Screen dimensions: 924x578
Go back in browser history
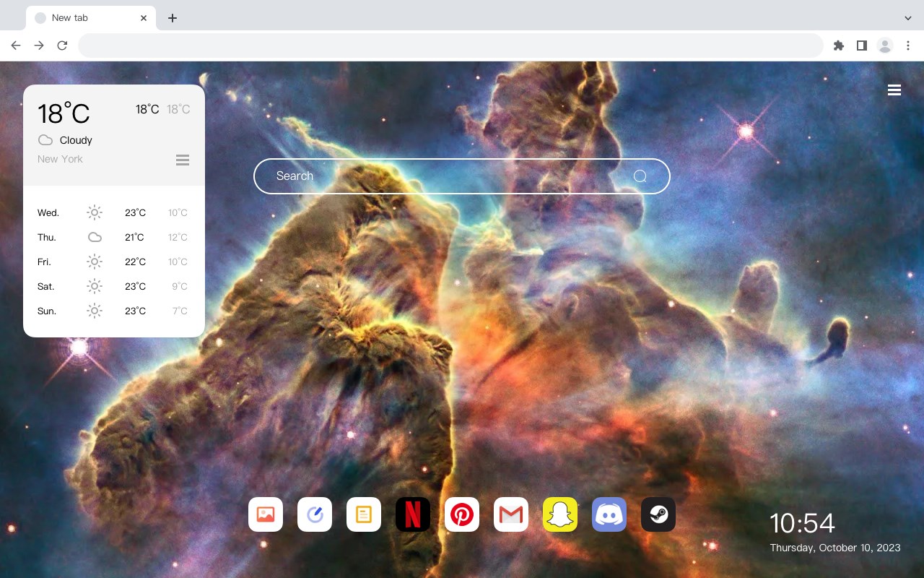16,46
